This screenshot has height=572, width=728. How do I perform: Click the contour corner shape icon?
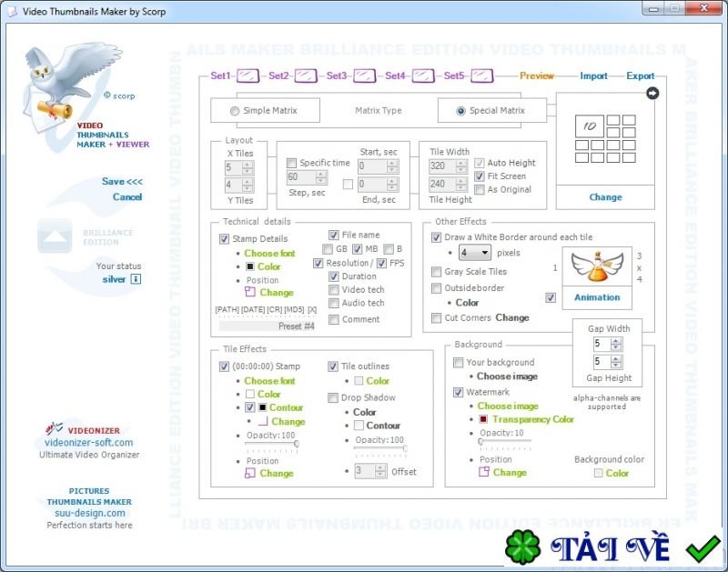pyautogui.click(x=263, y=421)
